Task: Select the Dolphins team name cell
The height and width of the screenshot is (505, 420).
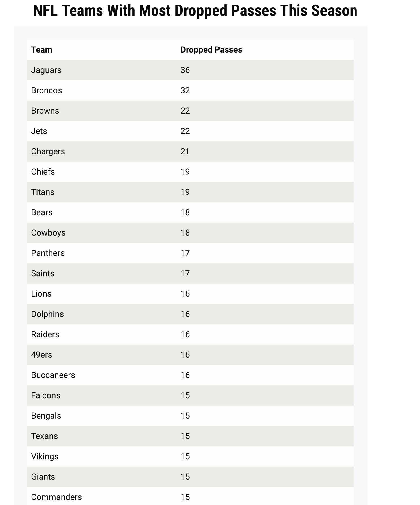Action: 47,314
